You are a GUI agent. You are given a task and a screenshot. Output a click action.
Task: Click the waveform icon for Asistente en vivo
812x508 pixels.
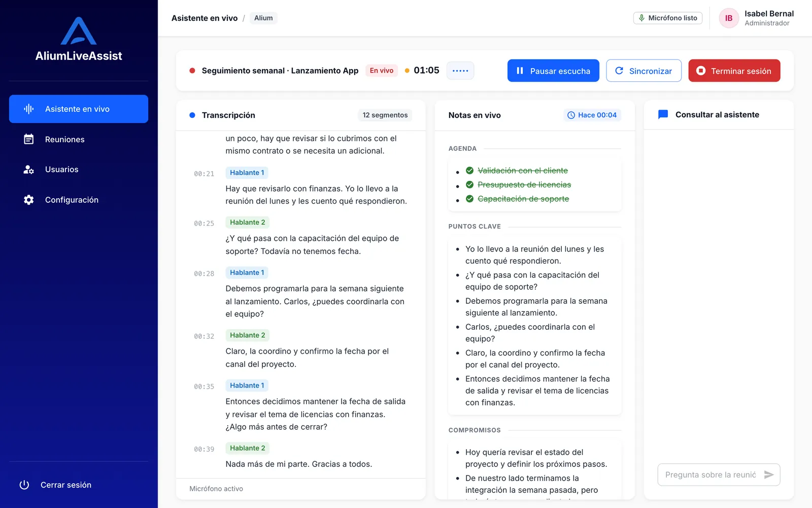coord(29,109)
